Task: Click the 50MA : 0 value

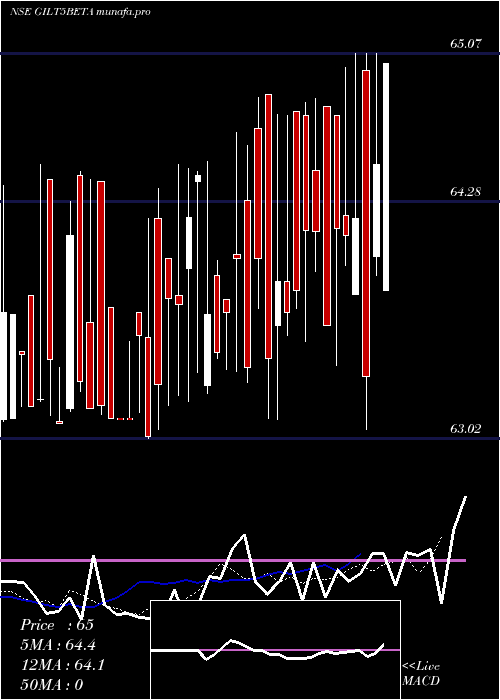Action: [52, 685]
